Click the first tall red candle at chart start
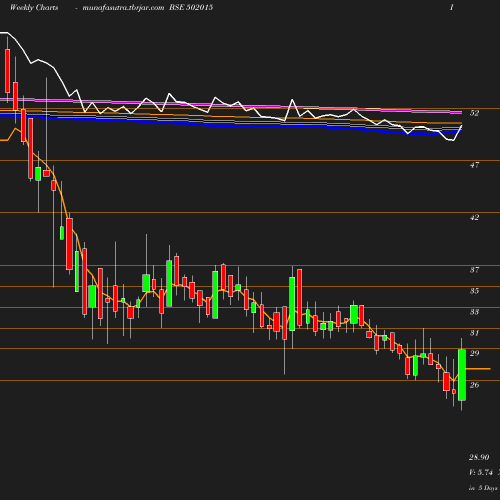500x500 pixels. (7, 71)
